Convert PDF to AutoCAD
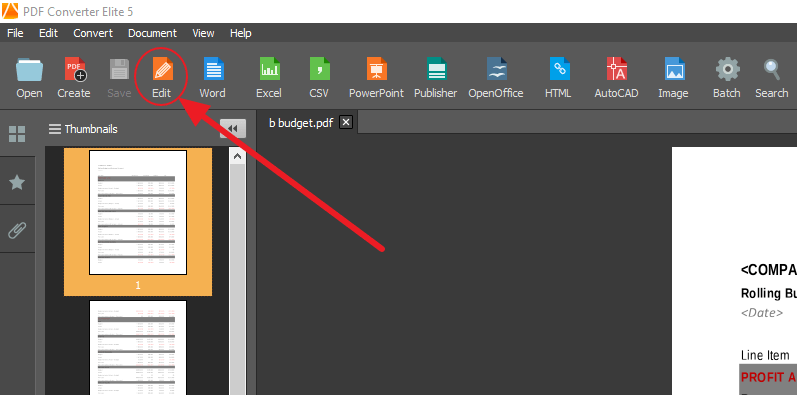The width and height of the screenshot is (797, 395). [x=617, y=70]
